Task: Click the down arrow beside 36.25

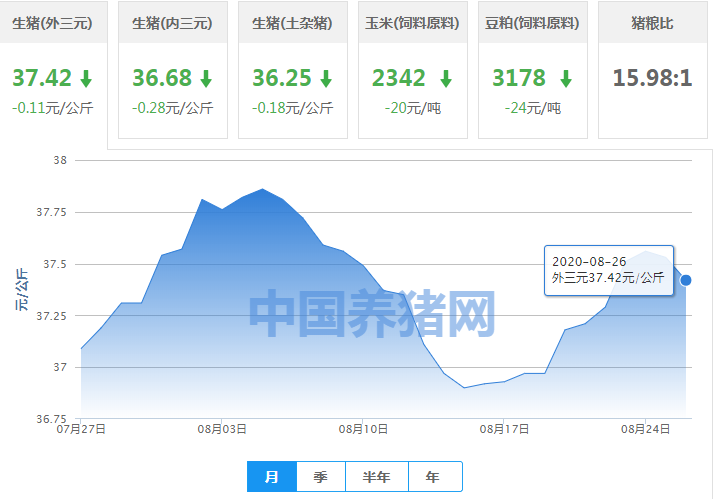Action: click(326, 78)
